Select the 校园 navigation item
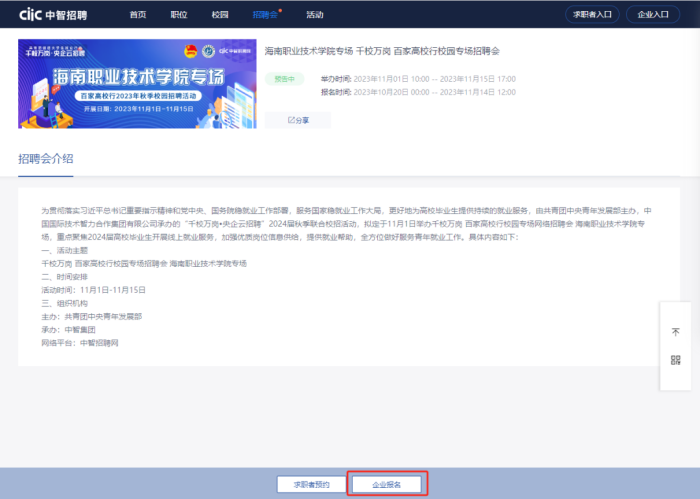 coord(220,15)
